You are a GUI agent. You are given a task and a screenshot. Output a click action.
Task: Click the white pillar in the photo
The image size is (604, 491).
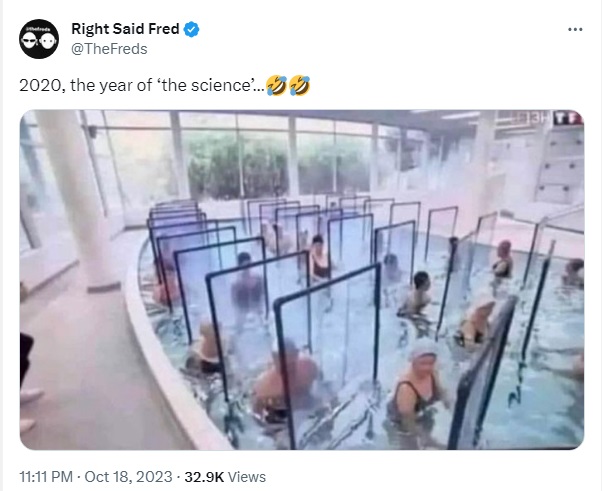point(79,200)
